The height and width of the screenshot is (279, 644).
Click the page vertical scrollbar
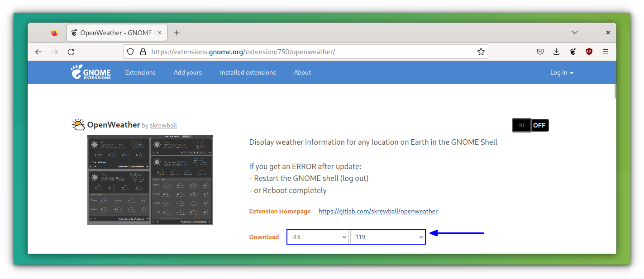click(615, 90)
